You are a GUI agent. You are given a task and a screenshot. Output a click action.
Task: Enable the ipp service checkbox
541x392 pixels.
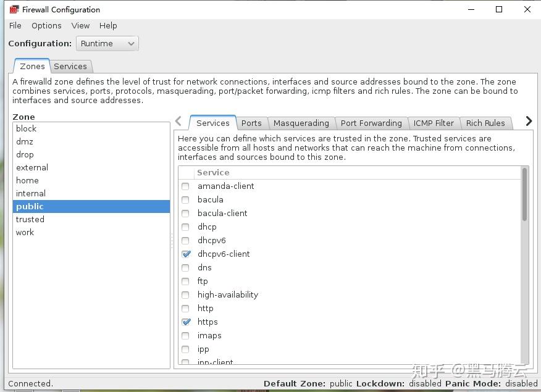(186, 349)
